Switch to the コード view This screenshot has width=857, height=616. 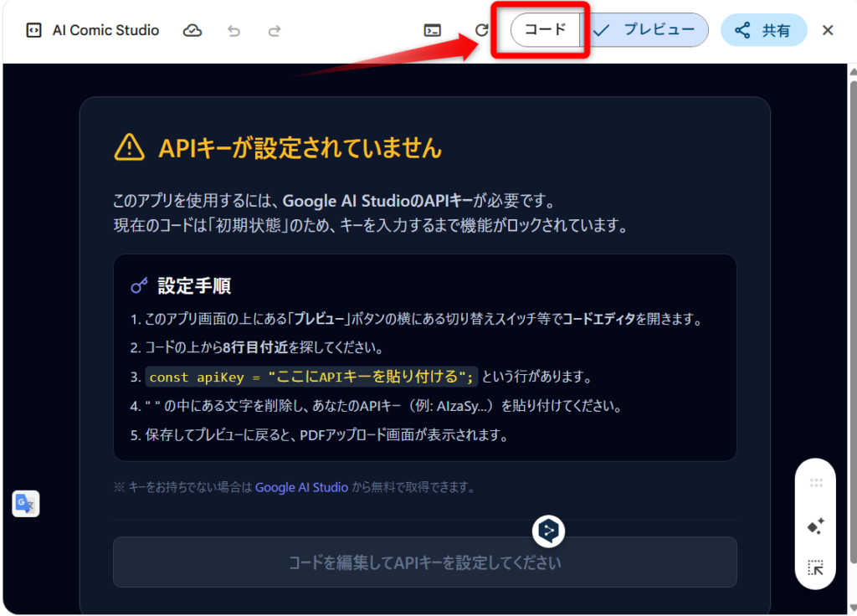tap(546, 30)
